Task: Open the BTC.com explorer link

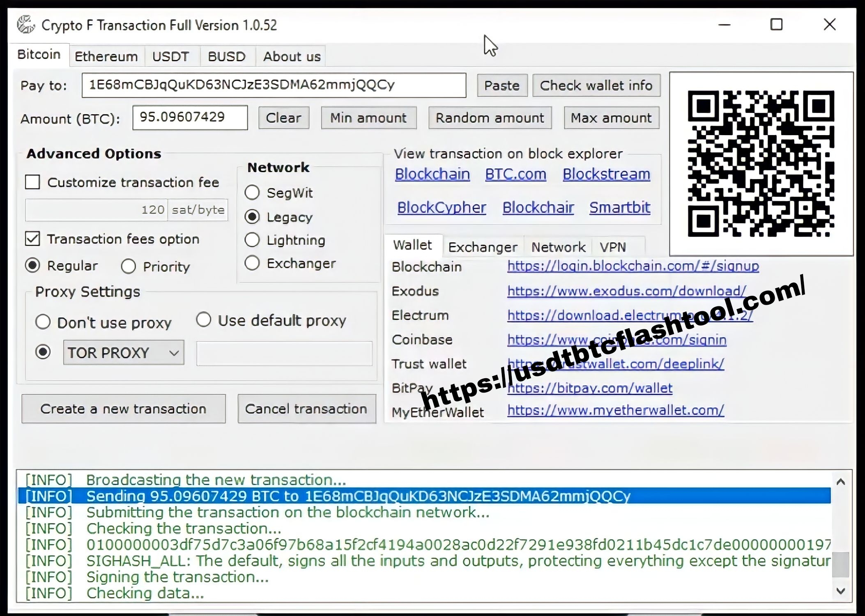Action: click(516, 174)
